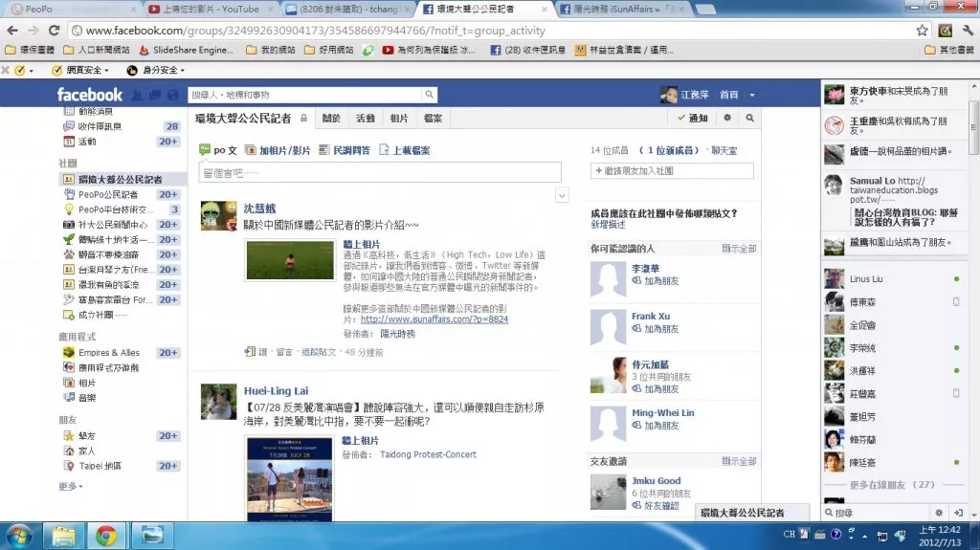
Task: Open chat sidebar settings gear
Action: tap(939, 513)
